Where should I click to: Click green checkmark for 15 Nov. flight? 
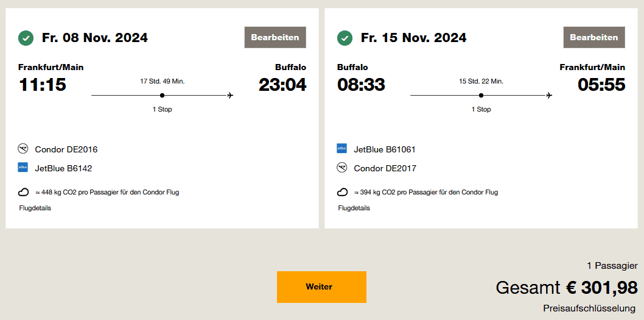click(345, 38)
